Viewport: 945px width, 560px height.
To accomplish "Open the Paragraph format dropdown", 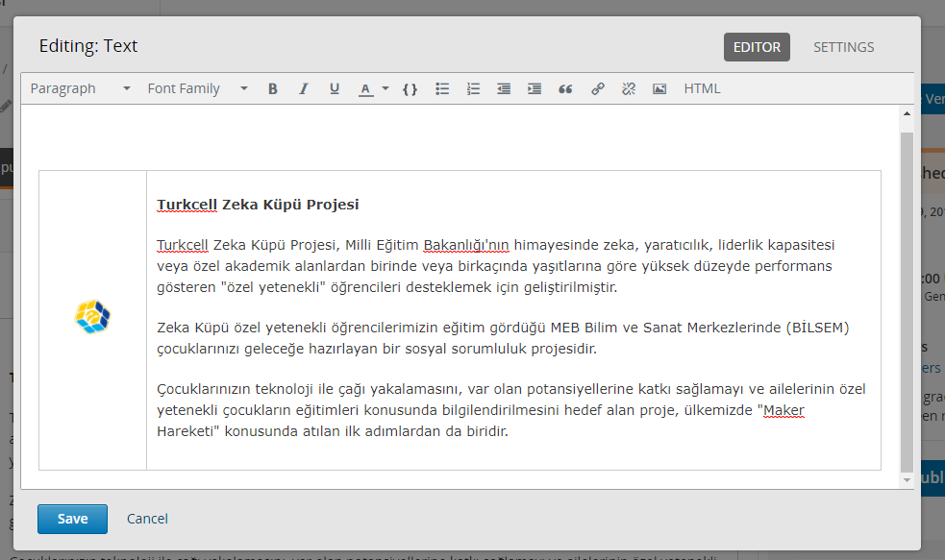I will point(80,88).
